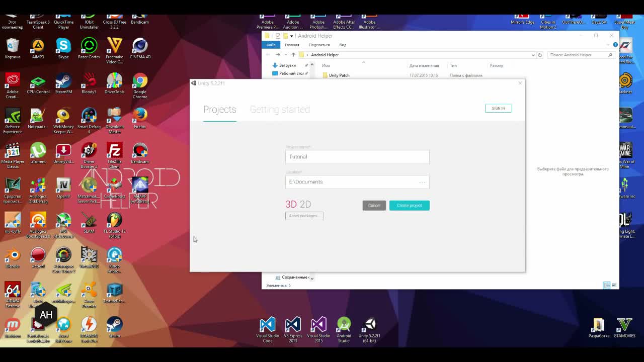Viewport: 644px width, 362px height.
Task: Open the MSI Afterburner desktop icon
Action: (x=63, y=225)
